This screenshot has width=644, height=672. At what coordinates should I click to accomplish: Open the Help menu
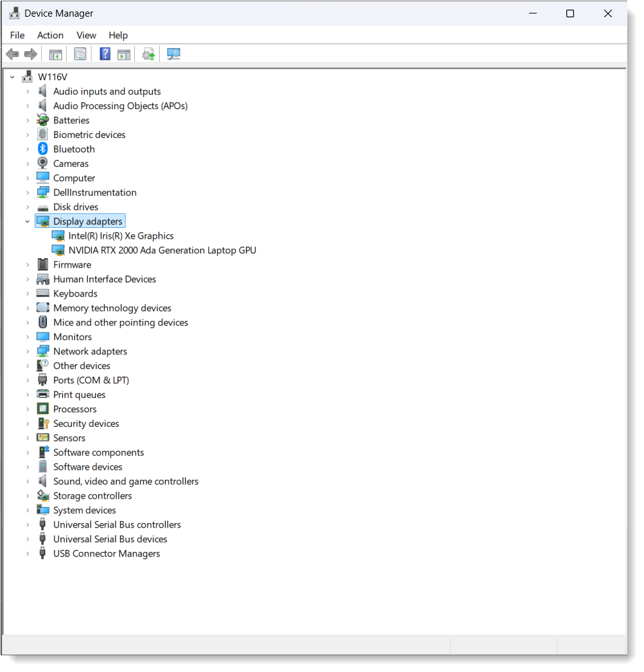pyautogui.click(x=118, y=35)
